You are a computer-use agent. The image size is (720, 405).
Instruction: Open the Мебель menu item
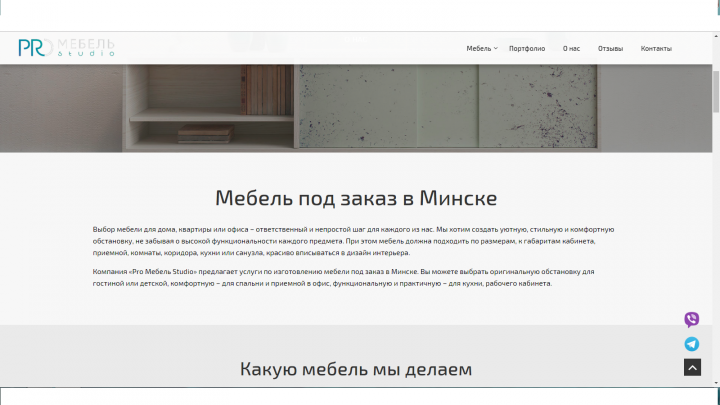coord(478,48)
